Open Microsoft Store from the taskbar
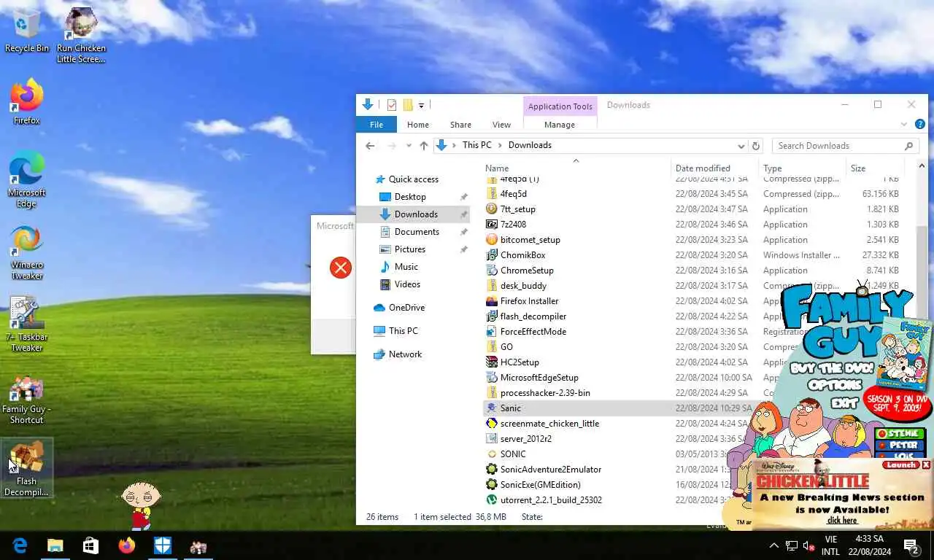Image resolution: width=934 pixels, height=560 pixels. point(90,545)
